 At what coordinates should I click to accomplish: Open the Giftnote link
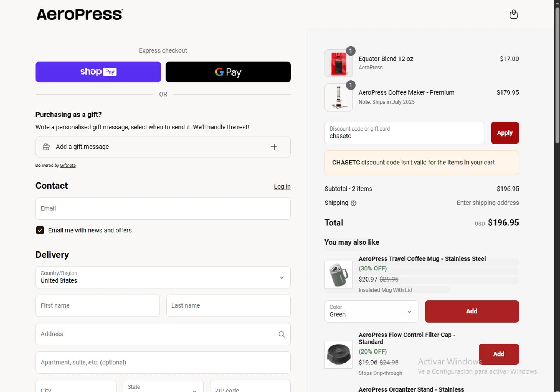(x=68, y=166)
